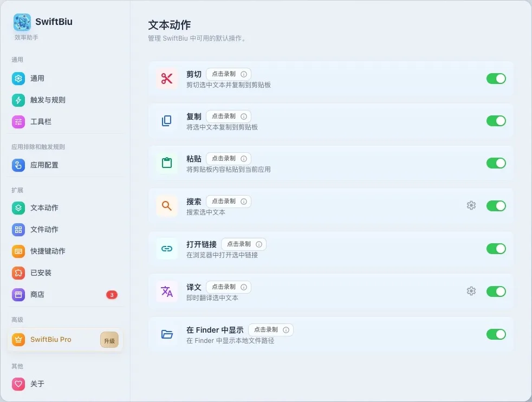Click description 在 Finder 中显示本地文件路径
This screenshot has height=402, width=532.
[230, 341]
